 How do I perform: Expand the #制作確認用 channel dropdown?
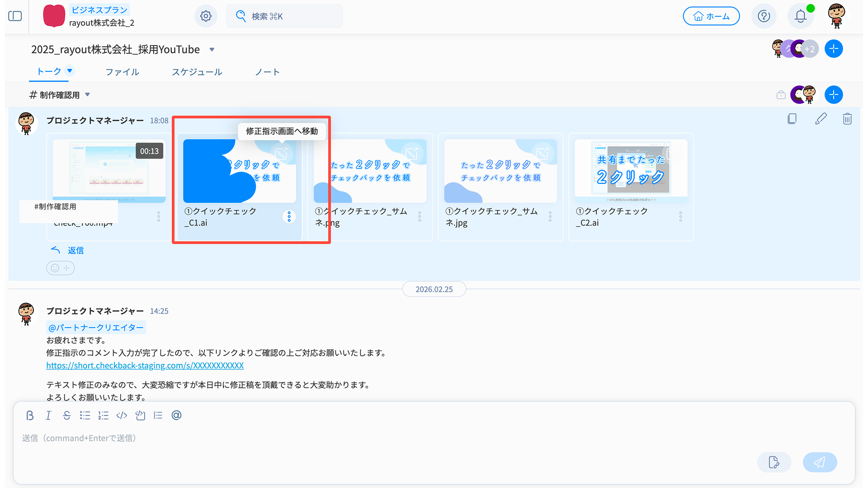[x=88, y=94]
